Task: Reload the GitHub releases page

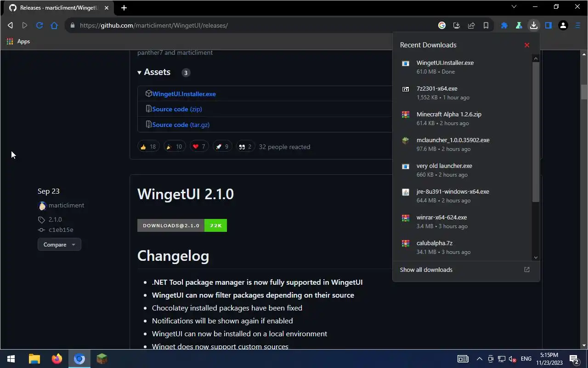Action: (40, 25)
